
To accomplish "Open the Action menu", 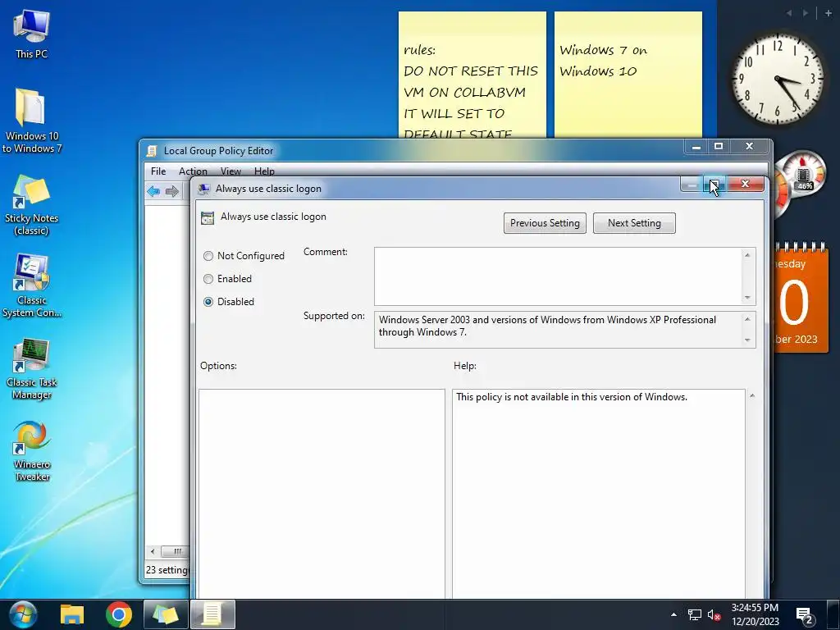I will [x=193, y=171].
